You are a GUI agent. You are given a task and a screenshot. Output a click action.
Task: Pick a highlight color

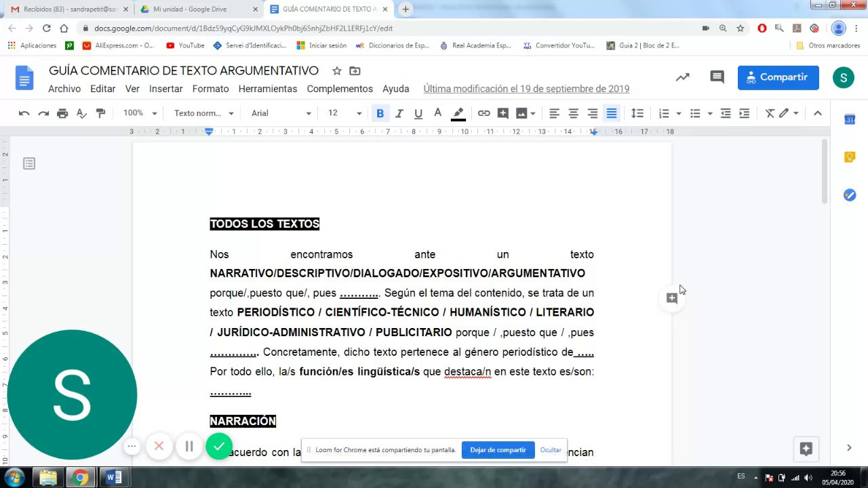click(458, 113)
